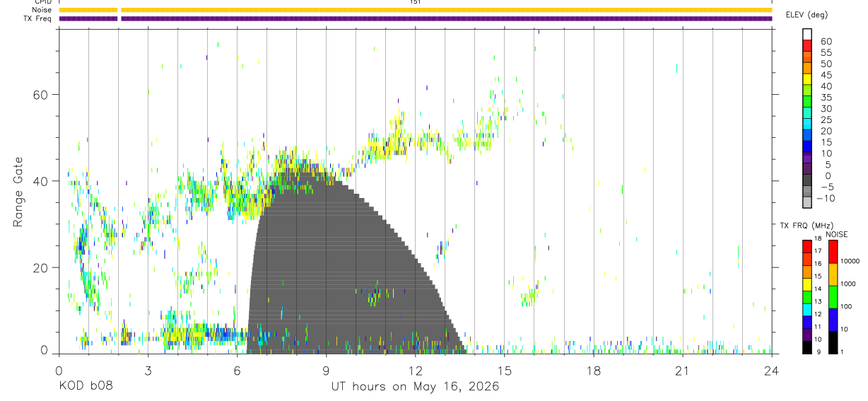Image resolution: width=868 pixels, height=401 pixels.
Task: Click the "Noise" row label at top left
Action: tap(42, 10)
